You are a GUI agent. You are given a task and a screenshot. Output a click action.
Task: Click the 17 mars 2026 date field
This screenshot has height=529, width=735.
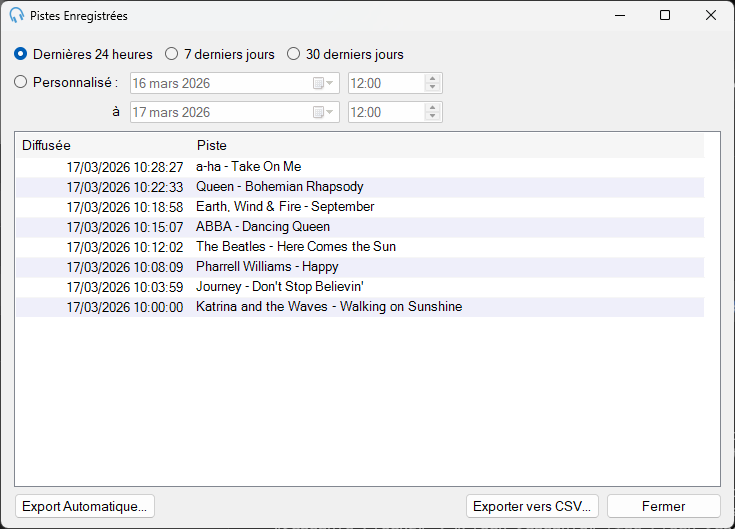pos(234,112)
